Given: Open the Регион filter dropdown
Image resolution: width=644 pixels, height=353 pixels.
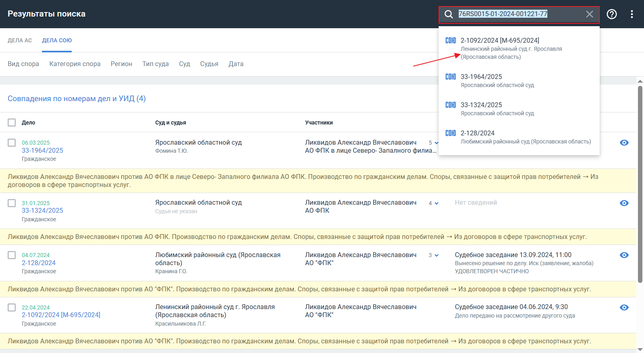Looking at the screenshot, I should (x=121, y=64).
